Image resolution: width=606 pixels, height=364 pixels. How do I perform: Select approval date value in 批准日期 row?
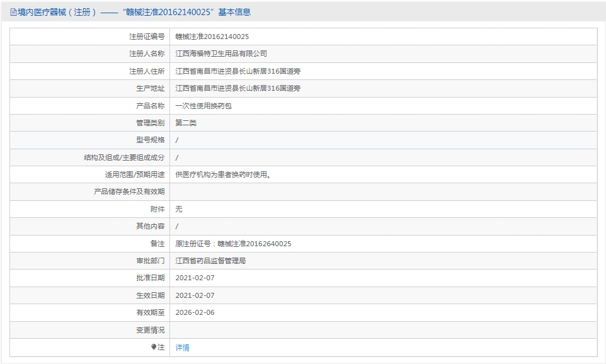coord(195,278)
